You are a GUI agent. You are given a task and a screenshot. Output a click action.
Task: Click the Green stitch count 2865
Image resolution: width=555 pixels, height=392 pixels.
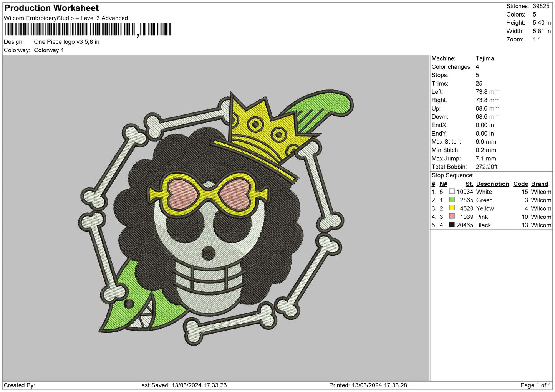pos(466,200)
